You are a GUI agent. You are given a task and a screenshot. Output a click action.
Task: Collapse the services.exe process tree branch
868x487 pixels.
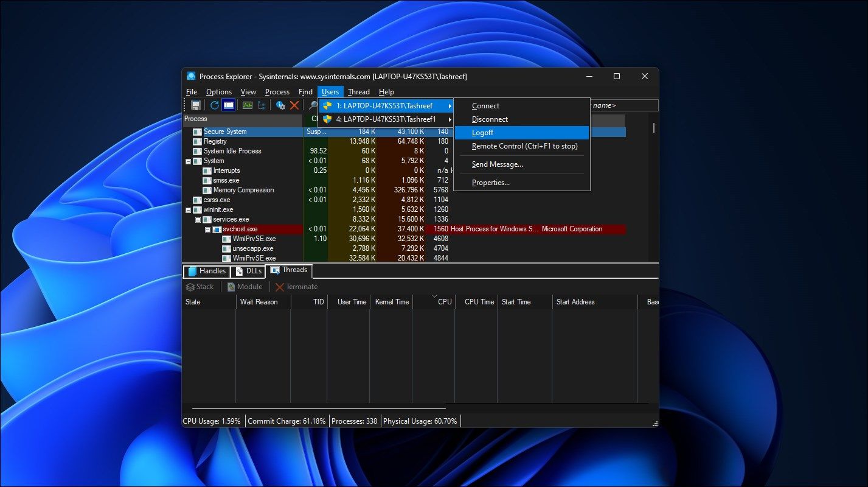coord(196,219)
